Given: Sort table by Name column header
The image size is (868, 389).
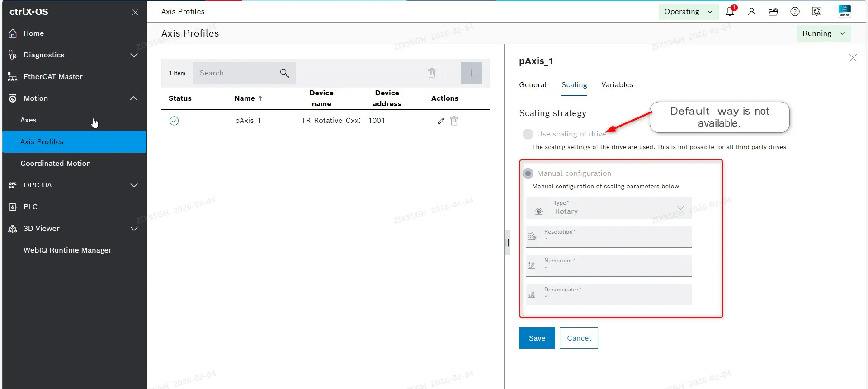Looking at the screenshot, I should (x=248, y=98).
